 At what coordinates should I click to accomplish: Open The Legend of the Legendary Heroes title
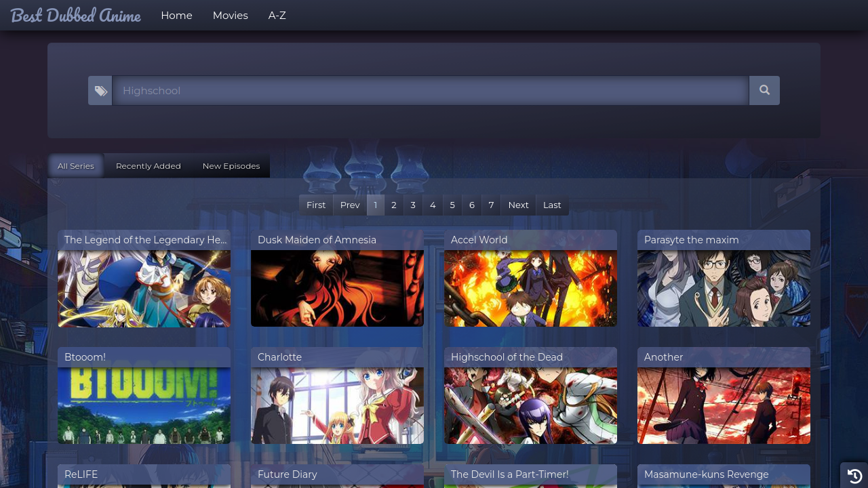coord(145,240)
